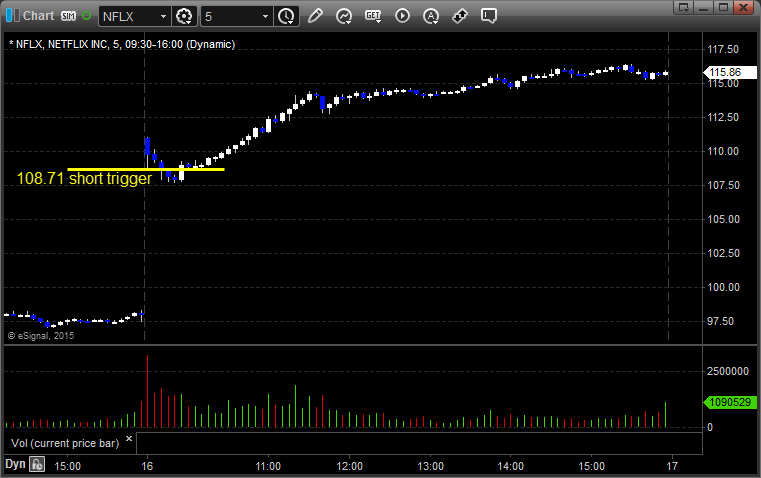
Task: Click the GET studies icon
Action: [373, 16]
